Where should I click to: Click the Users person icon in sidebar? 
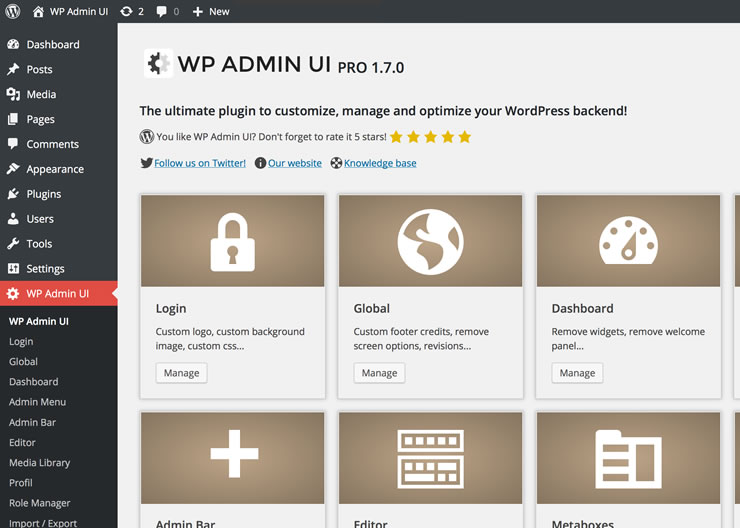tap(13, 219)
